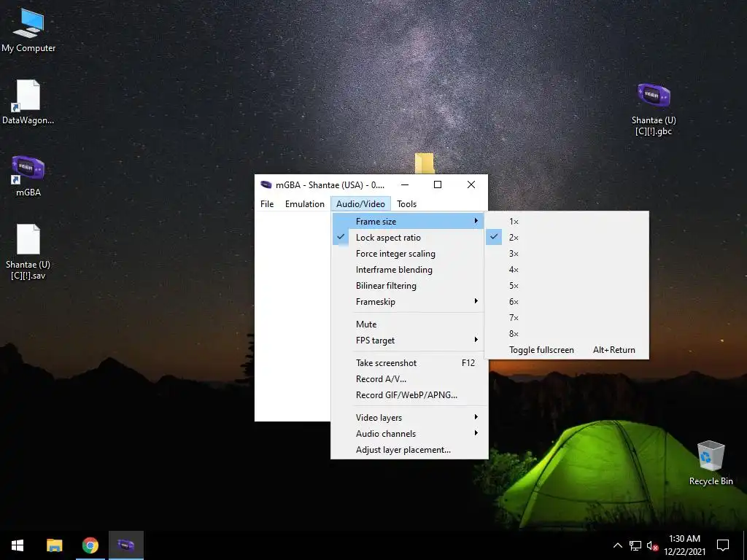Enable Interframe blending
This screenshot has width=747, height=560.
[x=408, y=270]
